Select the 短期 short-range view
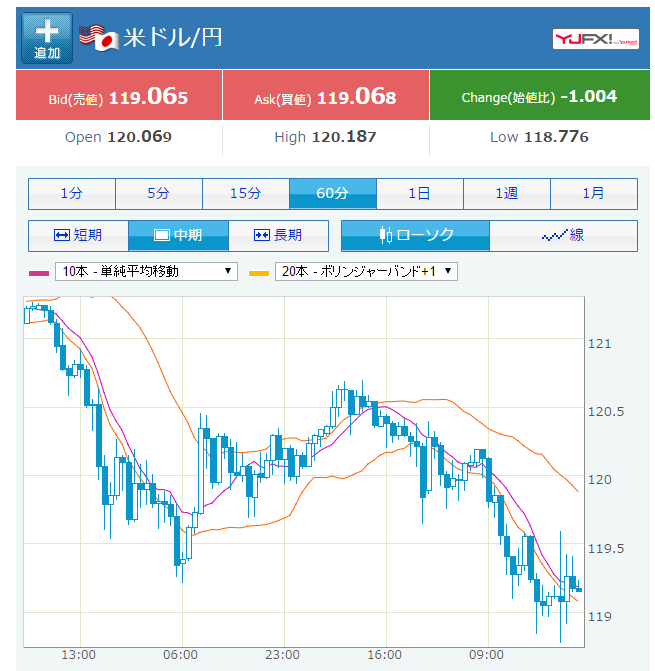Viewport: 655px width, 671px height. point(79,235)
